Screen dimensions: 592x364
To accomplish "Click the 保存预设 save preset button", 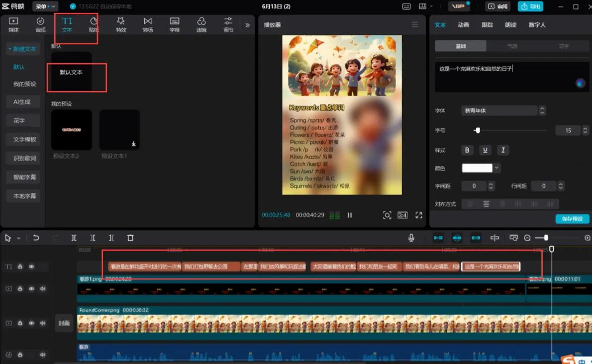I will pyautogui.click(x=572, y=219).
